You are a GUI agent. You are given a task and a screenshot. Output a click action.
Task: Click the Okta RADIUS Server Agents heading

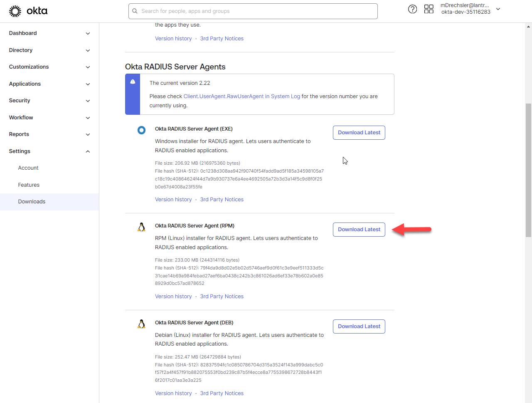[x=175, y=67]
